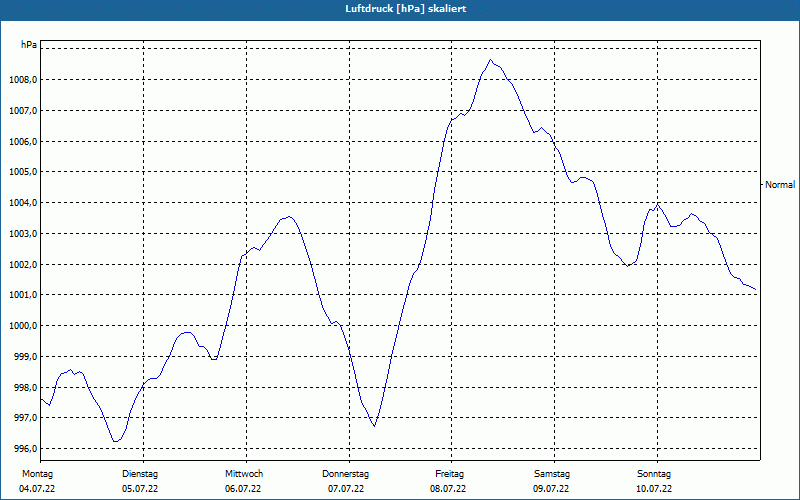The image size is (800, 500).
Task: Click the Montag day label
Action: 37,474
